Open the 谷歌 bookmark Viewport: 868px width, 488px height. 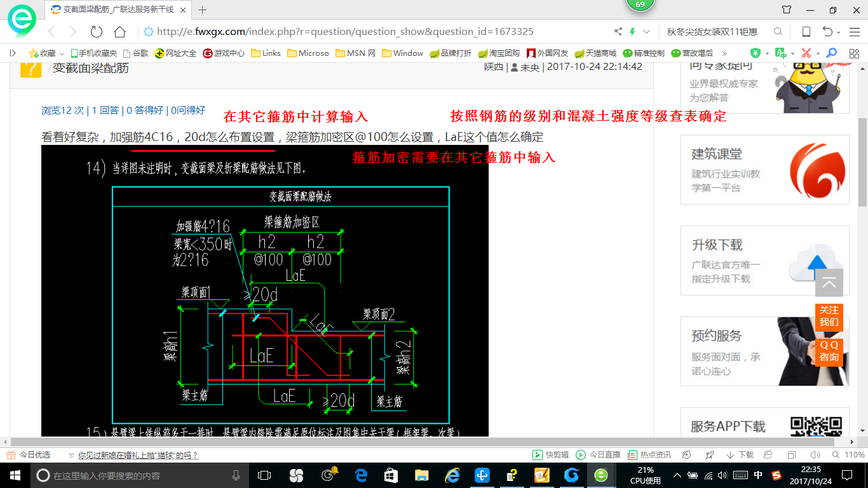pos(135,53)
